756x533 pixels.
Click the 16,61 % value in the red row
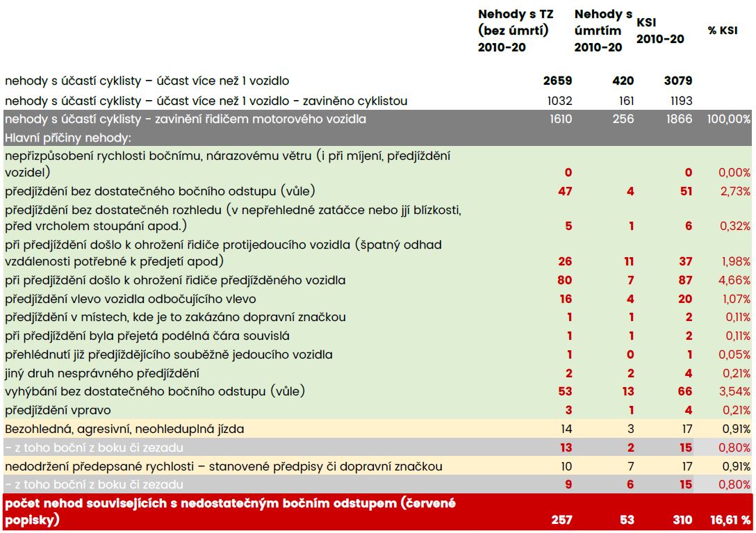tap(730, 520)
